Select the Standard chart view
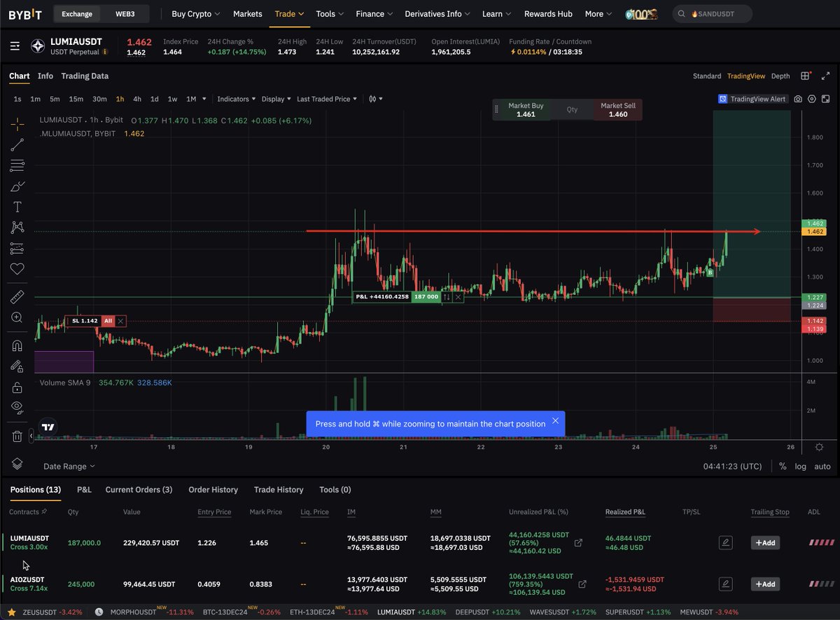This screenshot has width=840, height=620. click(707, 76)
